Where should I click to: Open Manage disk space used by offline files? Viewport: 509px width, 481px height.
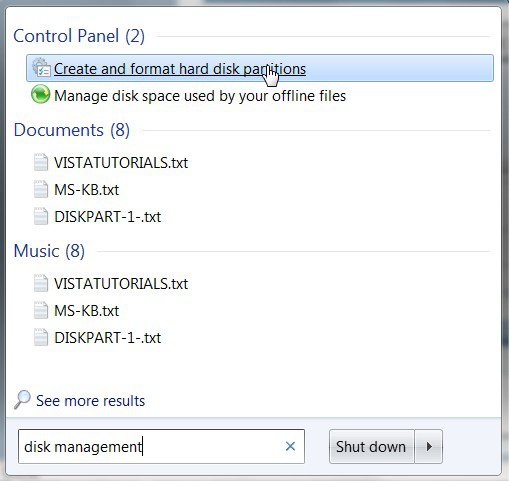click(x=200, y=96)
